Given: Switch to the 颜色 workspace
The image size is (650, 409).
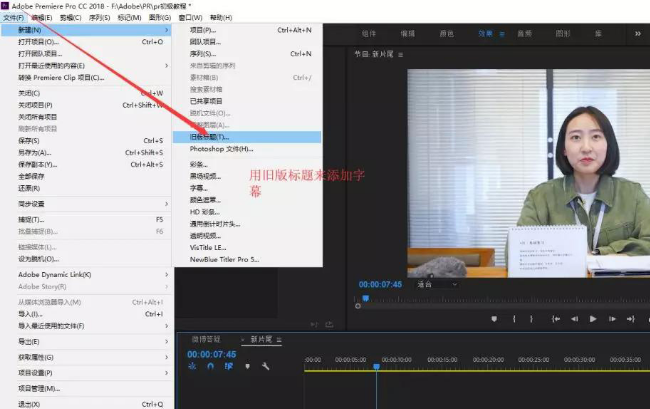Looking at the screenshot, I should tap(446, 34).
